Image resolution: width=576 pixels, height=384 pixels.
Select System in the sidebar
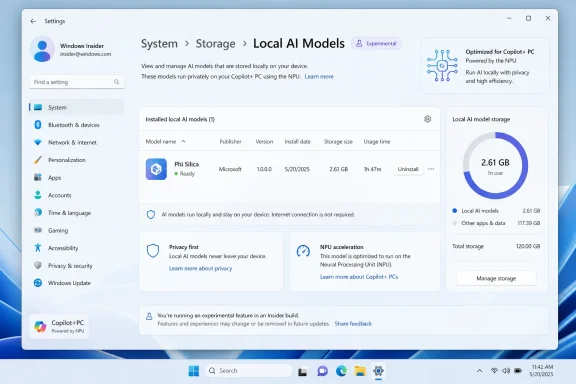pyautogui.click(x=77, y=107)
